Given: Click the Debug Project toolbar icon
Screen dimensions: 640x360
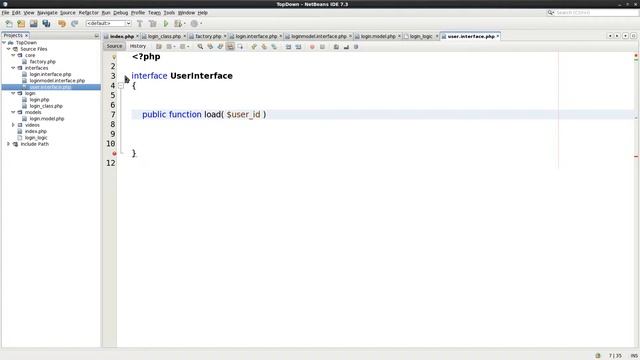Looking at the screenshot, I should click(x=178, y=24).
